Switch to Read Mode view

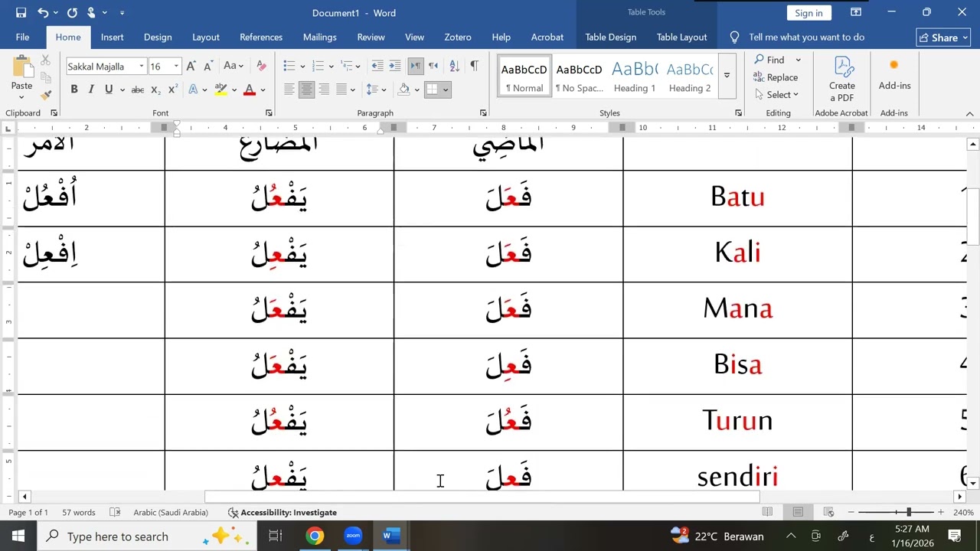click(768, 512)
